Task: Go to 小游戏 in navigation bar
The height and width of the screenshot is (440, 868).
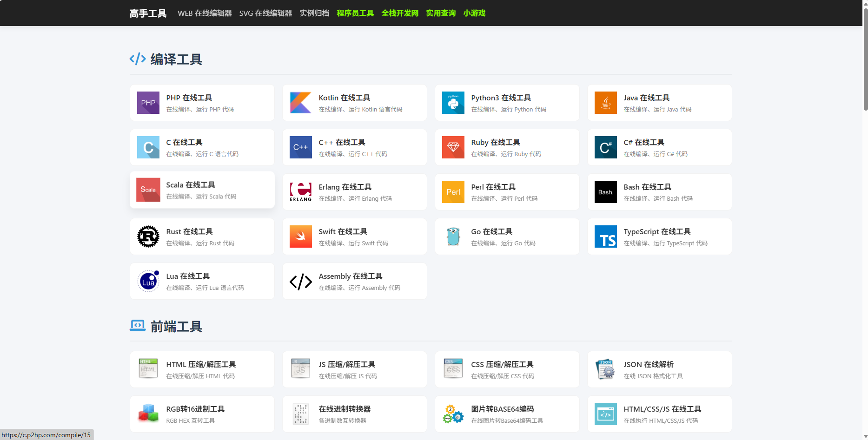Action: 474,13
